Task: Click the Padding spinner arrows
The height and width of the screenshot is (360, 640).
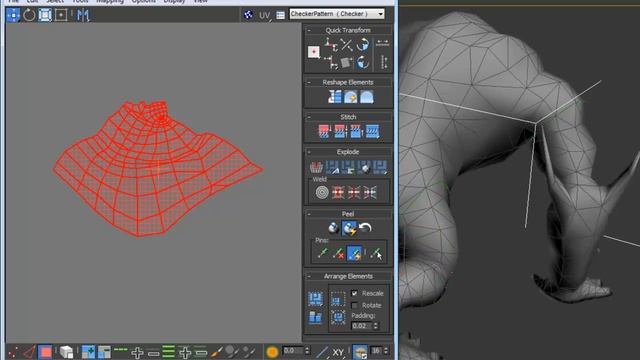Action: click(x=376, y=326)
